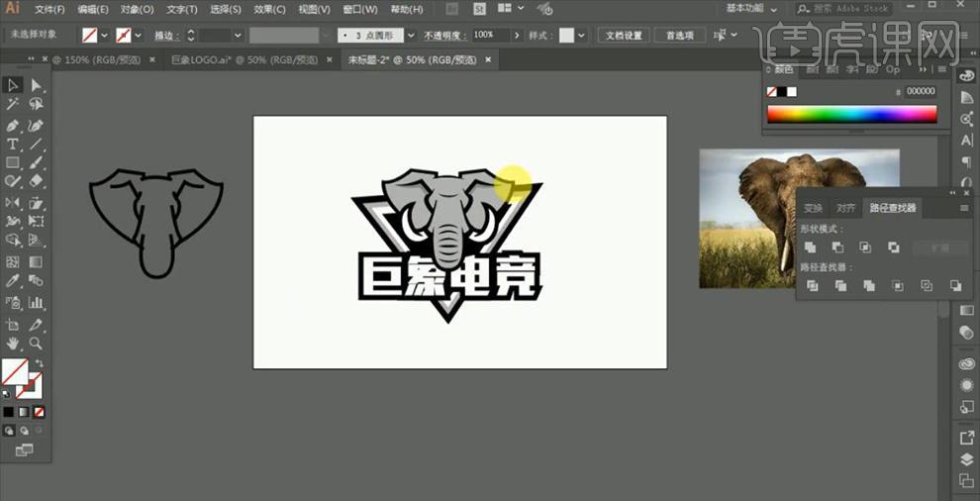Set paint type to Gradient
The image size is (980, 501).
coord(24,412)
